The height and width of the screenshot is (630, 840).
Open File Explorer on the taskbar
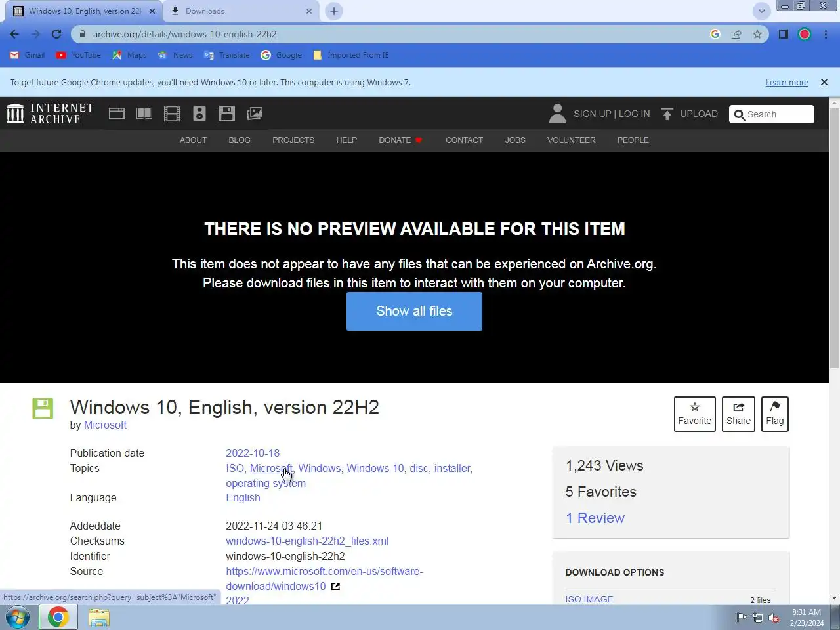tap(99, 618)
